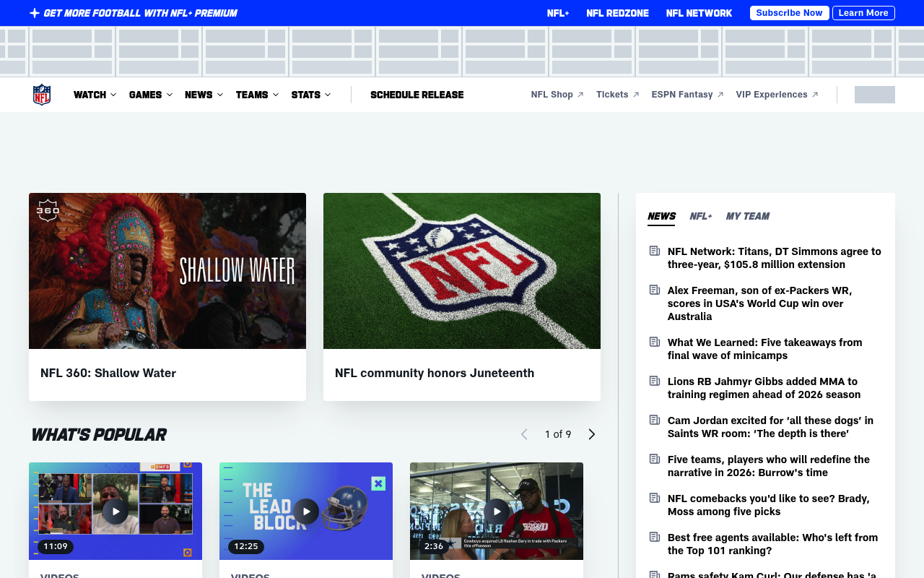The height and width of the screenshot is (578, 924).
Task: Play the 2:36 Cowboys interview video
Action: point(497,511)
